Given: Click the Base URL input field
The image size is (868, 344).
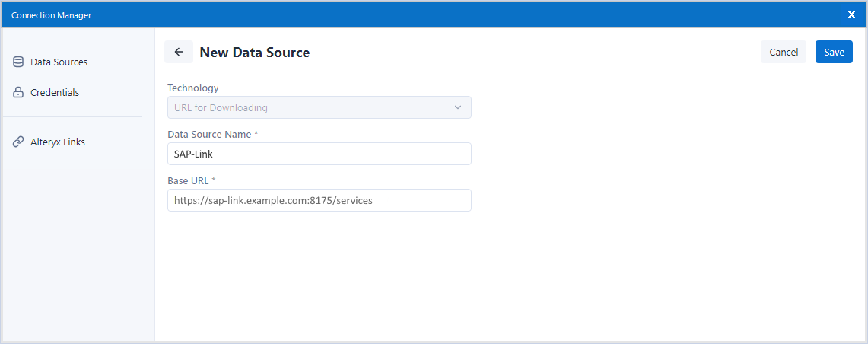Looking at the screenshot, I should coord(320,200).
